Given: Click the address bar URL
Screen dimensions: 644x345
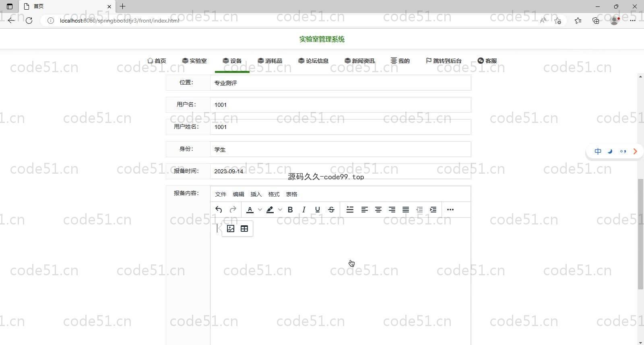Looking at the screenshot, I should pyautogui.click(x=120, y=21).
